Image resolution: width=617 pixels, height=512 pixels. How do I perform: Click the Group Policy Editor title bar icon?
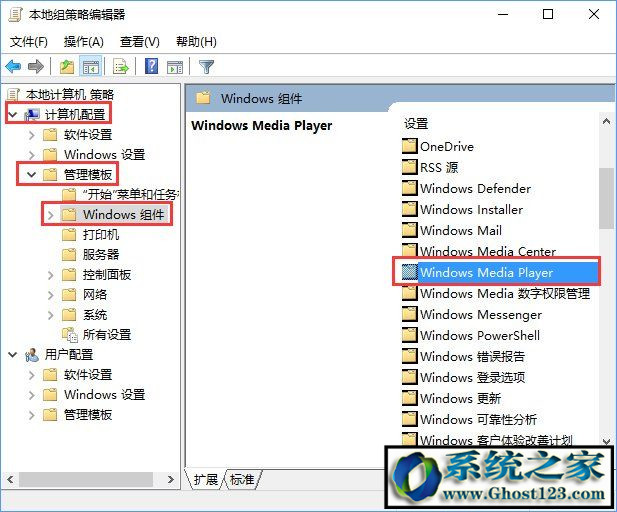coord(15,15)
